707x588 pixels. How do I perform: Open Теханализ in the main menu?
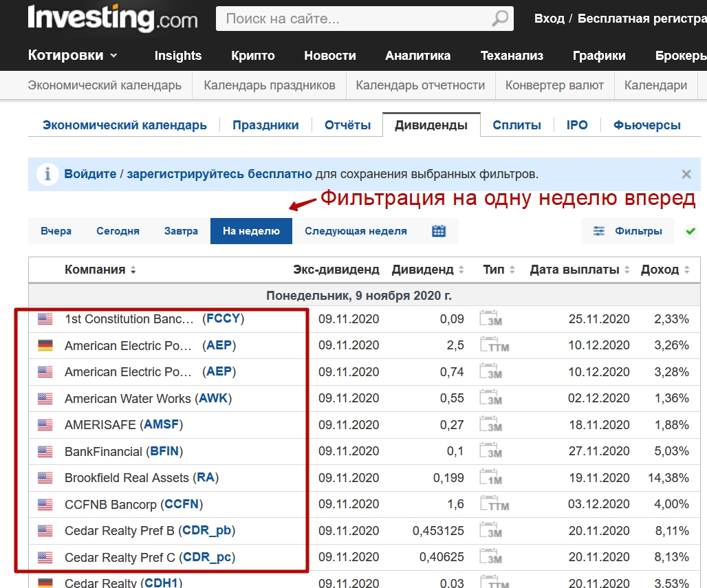[x=512, y=56]
